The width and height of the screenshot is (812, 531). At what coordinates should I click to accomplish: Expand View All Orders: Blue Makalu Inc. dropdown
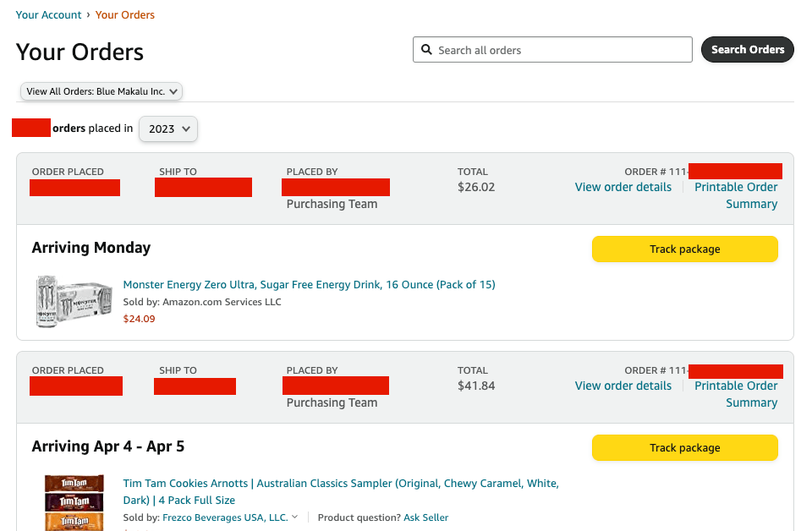101,91
